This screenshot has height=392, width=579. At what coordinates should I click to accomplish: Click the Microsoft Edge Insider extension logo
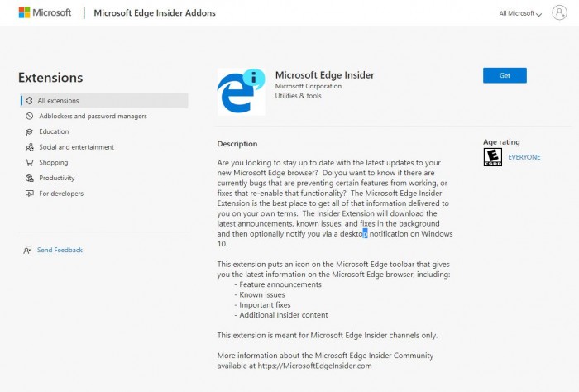pos(241,91)
